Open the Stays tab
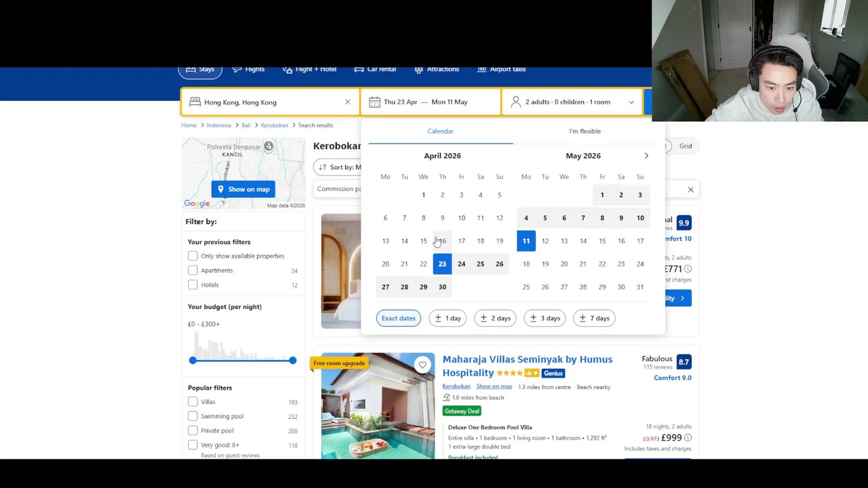This screenshot has width=868, height=488. tap(200, 69)
